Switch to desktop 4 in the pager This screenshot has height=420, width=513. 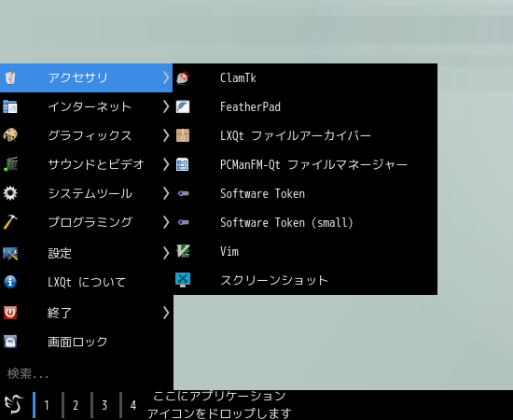click(x=132, y=405)
